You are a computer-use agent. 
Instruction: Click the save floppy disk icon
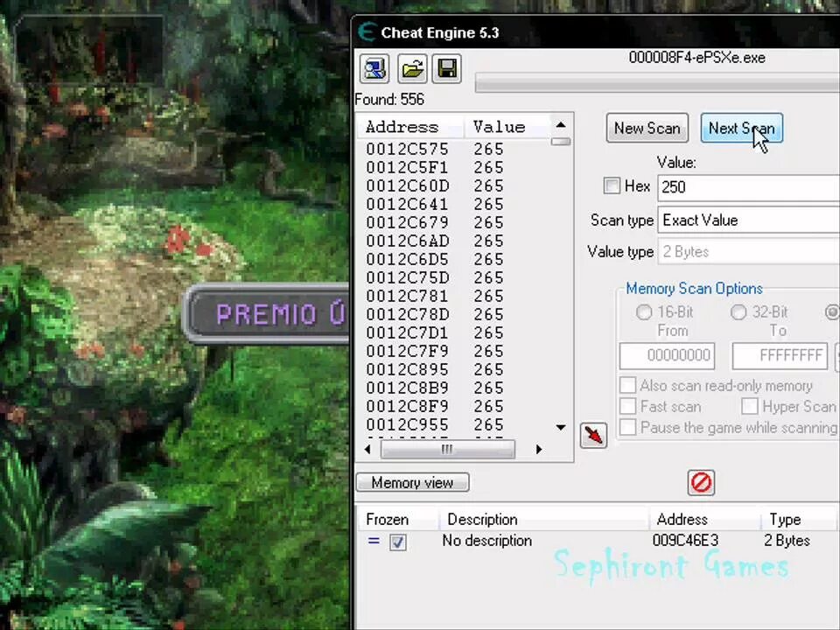(447, 69)
